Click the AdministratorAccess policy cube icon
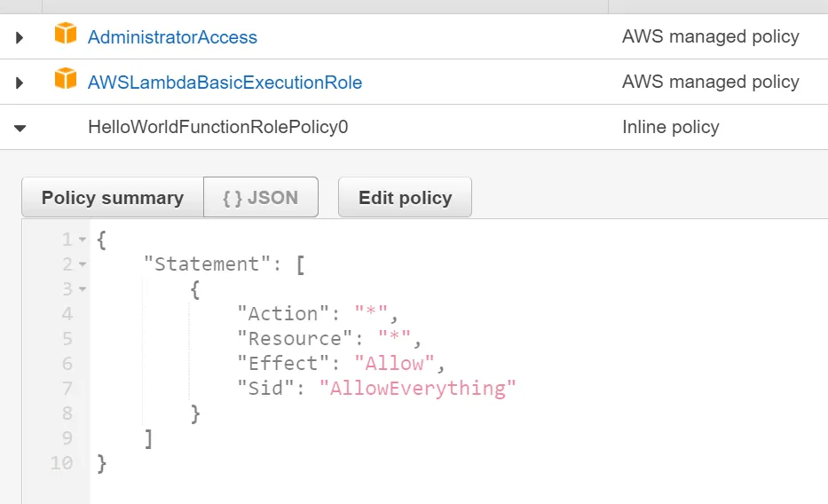 pos(66,35)
